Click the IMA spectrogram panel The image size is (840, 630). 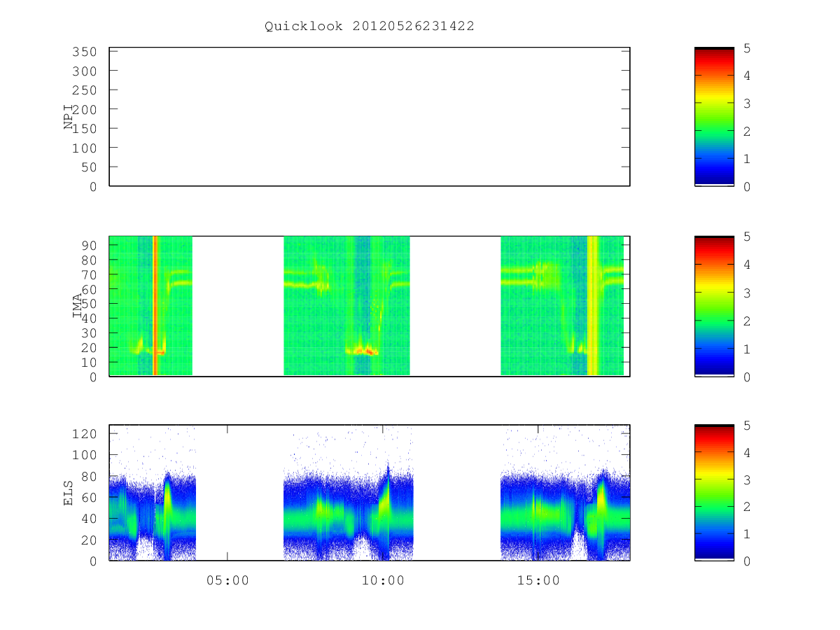coord(370,306)
